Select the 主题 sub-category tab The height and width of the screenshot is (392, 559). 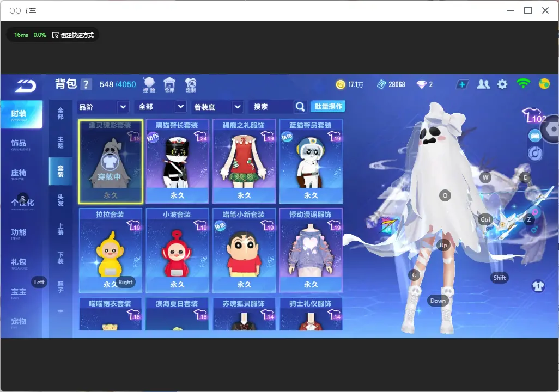[x=60, y=142]
